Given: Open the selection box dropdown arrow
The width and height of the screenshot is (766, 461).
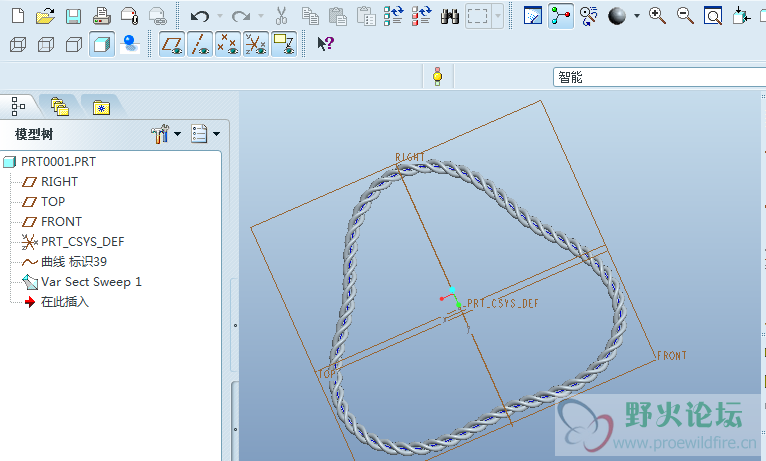Looking at the screenshot, I should tap(498, 16).
